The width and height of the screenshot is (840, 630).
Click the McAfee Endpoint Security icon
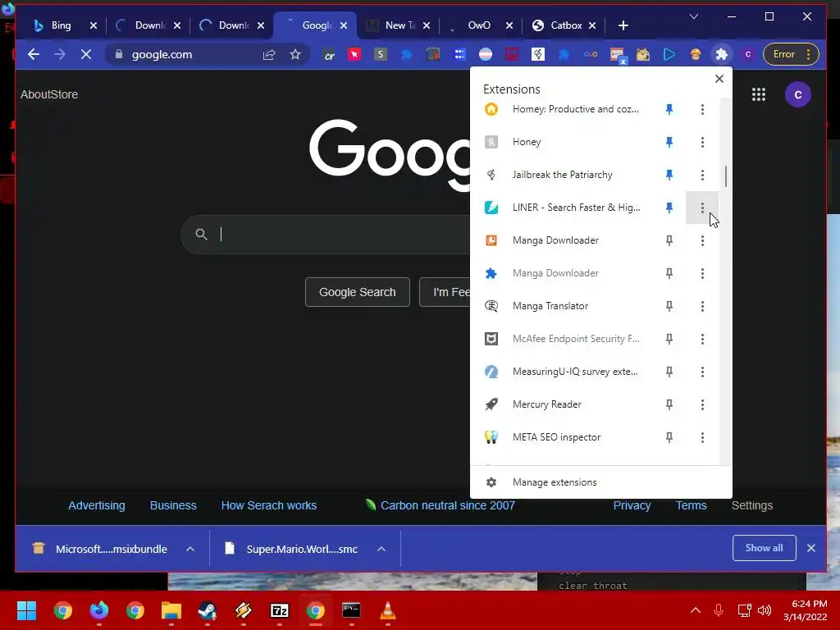tap(491, 339)
